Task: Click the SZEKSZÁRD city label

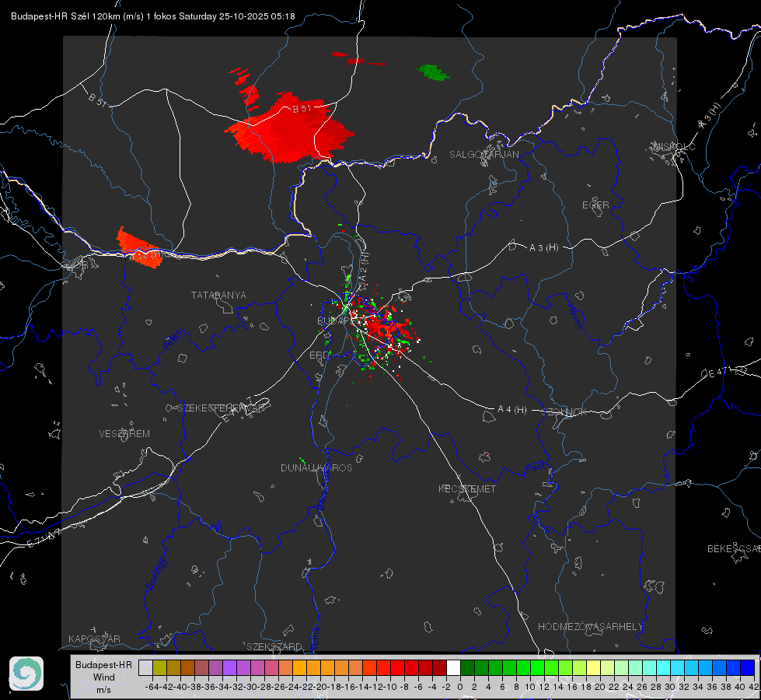Action: [274, 646]
